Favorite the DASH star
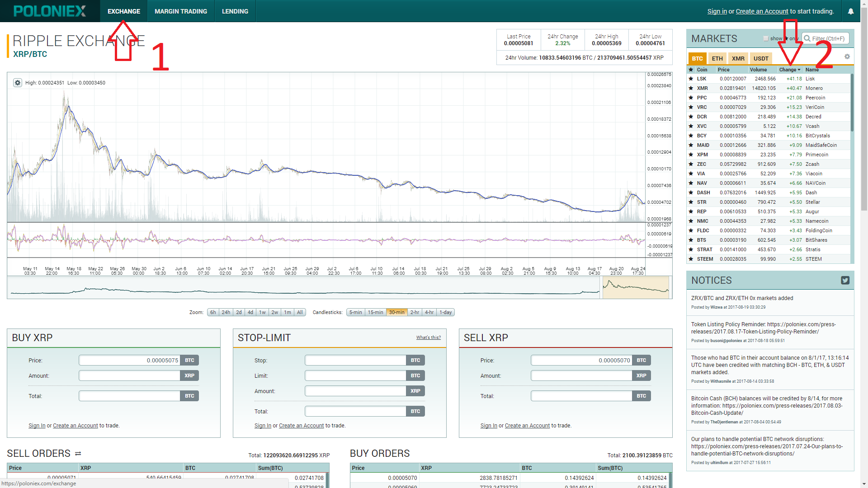868x488 pixels. tap(691, 192)
